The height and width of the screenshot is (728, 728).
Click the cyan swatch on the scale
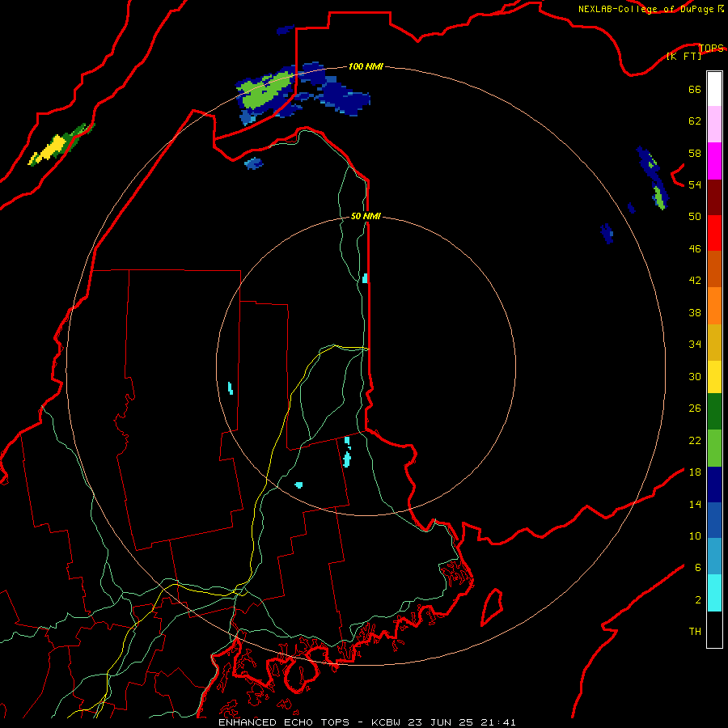click(x=714, y=593)
